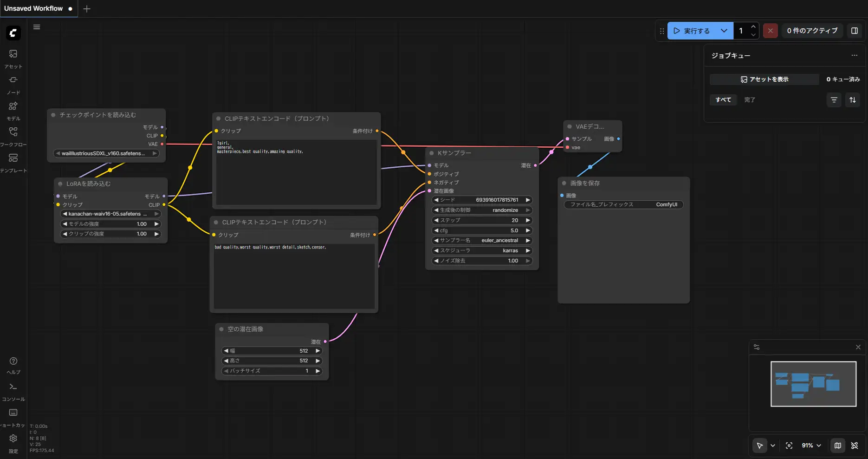Image resolution: width=868 pixels, height=459 pixels.
Task: Toggle link visibility icon in the bottom toolbar
Action: click(x=855, y=446)
